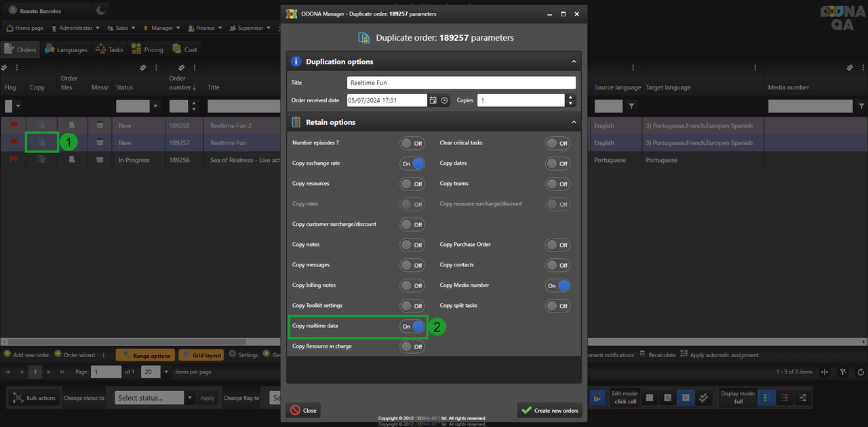Click the Create new orders button
This screenshot has width=868, height=427.
[549, 411]
